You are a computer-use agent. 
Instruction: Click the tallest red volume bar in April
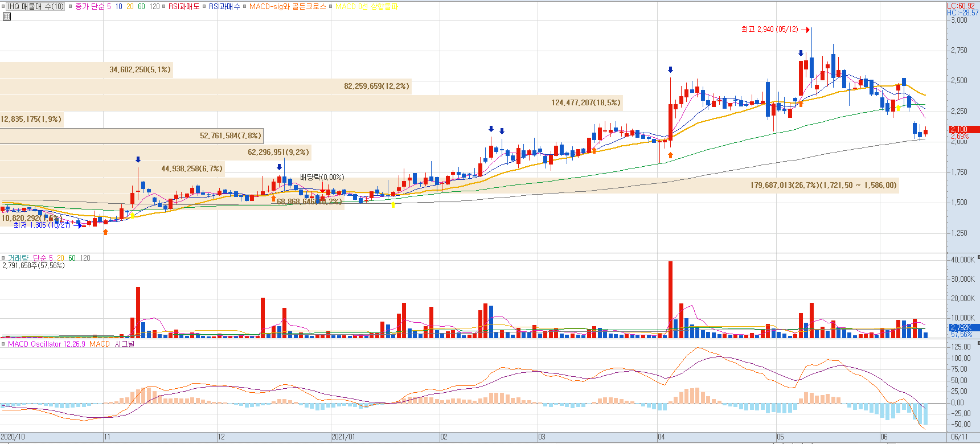[670, 299]
